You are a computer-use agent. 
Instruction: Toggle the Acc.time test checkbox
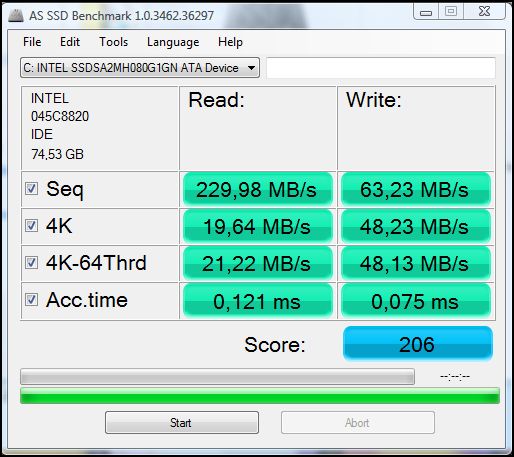(31, 300)
